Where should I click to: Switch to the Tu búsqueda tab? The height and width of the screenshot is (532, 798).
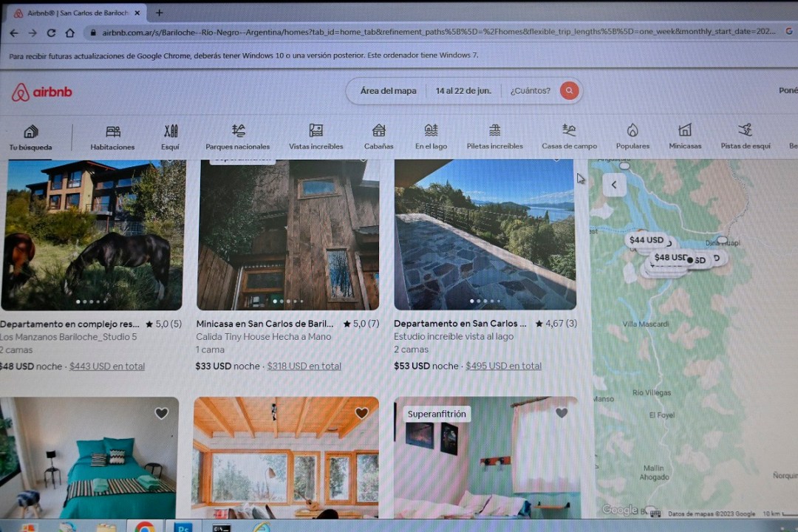(30, 137)
